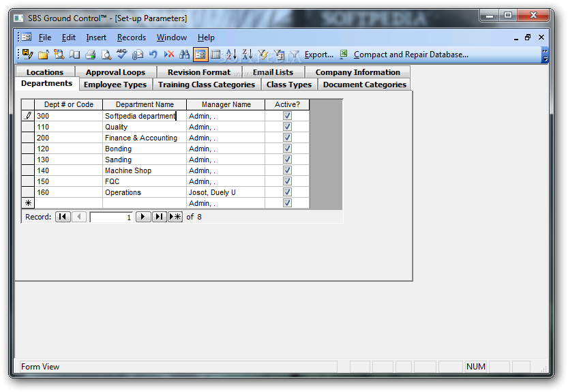Click the record number input field
The width and height of the screenshot is (568, 392).
pyautogui.click(x=111, y=217)
